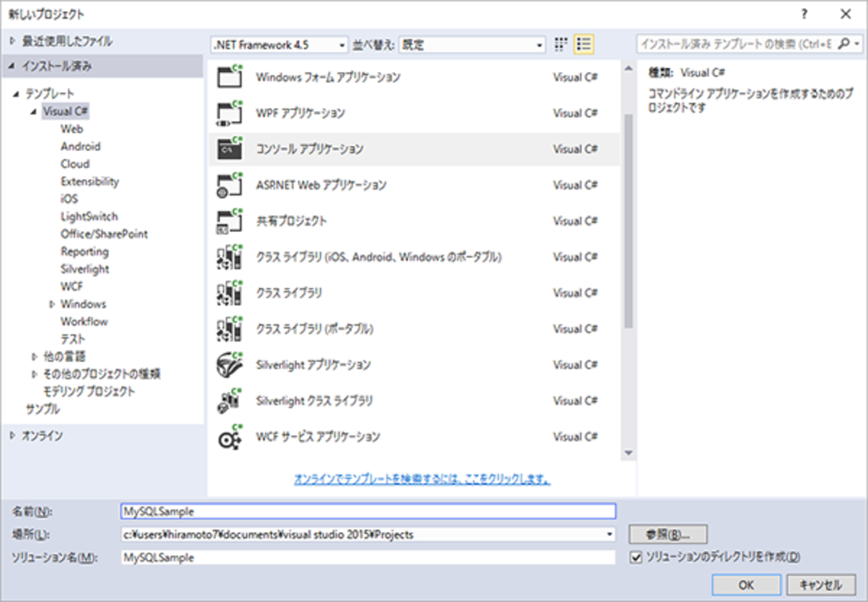Click the Silverlight アプリケーション template icon

coord(230,365)
